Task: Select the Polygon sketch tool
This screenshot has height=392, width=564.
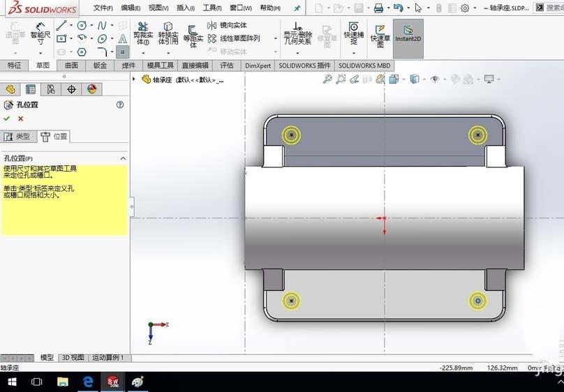Action: click(x=82, y=52)
